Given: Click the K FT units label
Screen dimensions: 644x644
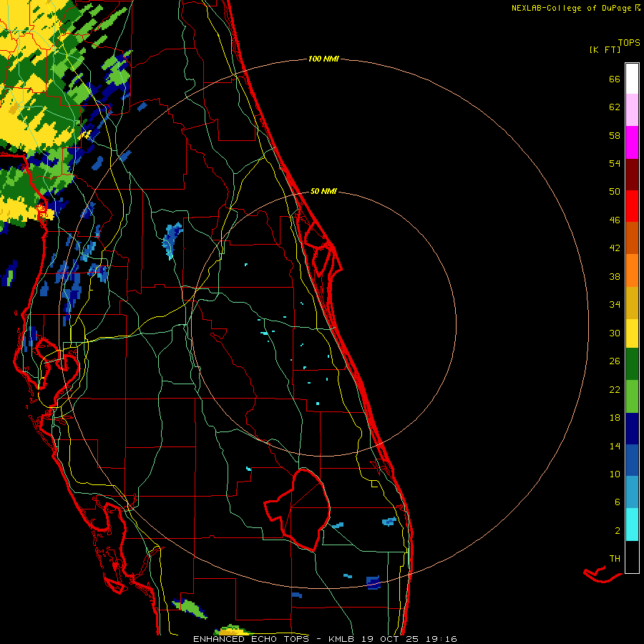Looking at the screenshot, I should [x=605, y=50].
